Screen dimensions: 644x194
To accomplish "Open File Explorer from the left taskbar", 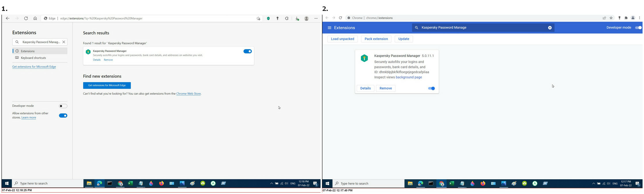I will pyautogui.click(x=89, y=183).
